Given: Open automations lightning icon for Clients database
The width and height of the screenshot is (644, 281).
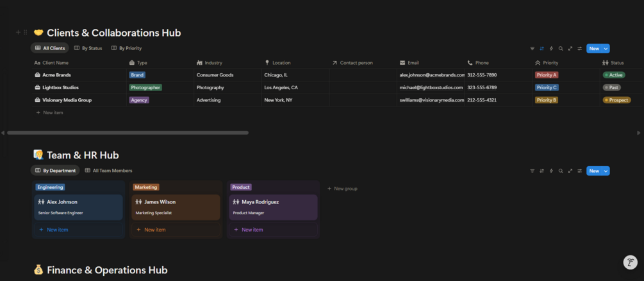Looking at the screenshot, I should pyautogui.click(x=551, y=49).
